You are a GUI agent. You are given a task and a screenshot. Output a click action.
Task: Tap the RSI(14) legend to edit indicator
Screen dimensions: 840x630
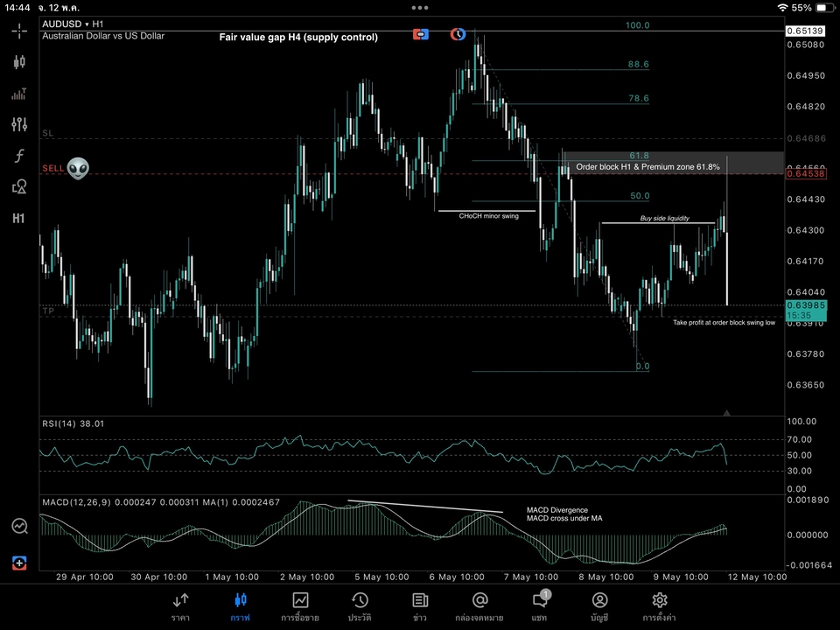click(74, 423)
